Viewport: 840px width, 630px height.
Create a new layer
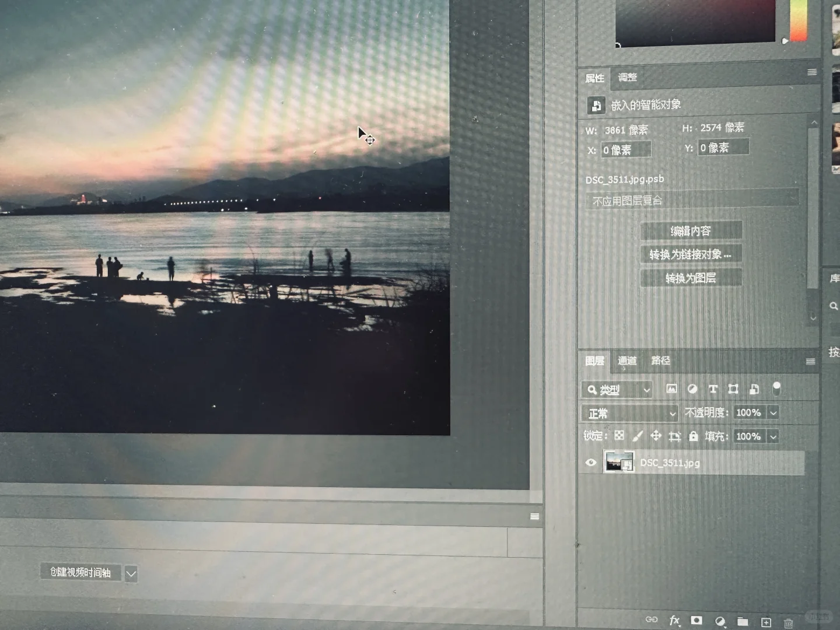(x=766, y=622)
